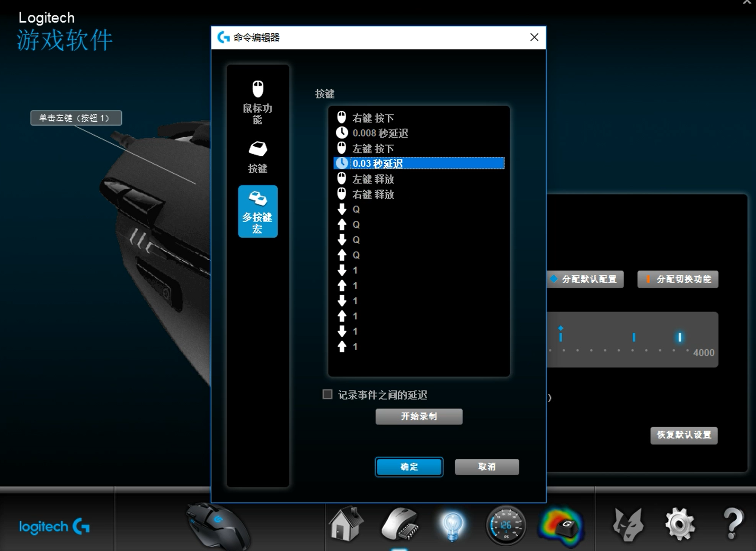Select the highlighted 0.03 秒延迟 row
Image resolution: width=756 pixels, height=551 pixels.
[x=419, y=163]
